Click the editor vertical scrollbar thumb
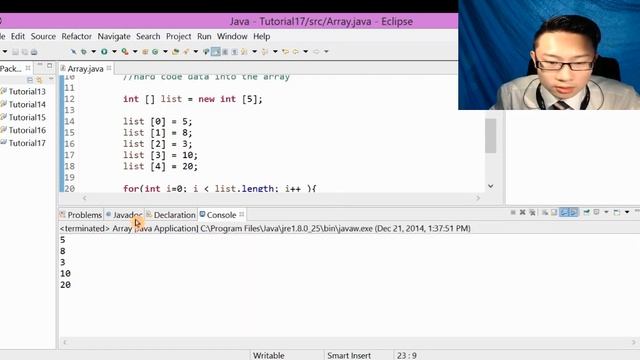 point(491,136)
